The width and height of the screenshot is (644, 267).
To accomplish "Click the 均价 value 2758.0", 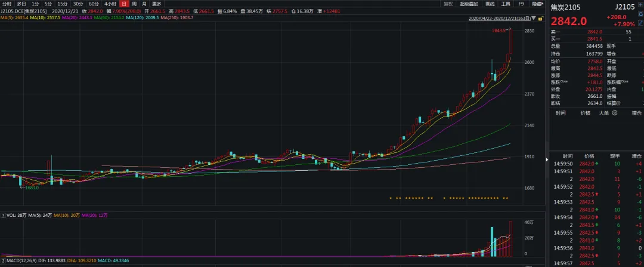I will pyautogui.click(x=595, y=61).
